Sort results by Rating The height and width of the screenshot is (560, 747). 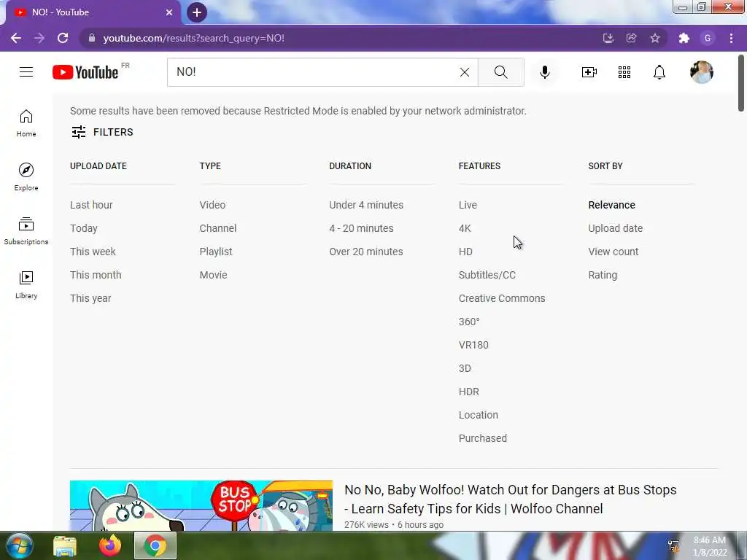[603, 275]
